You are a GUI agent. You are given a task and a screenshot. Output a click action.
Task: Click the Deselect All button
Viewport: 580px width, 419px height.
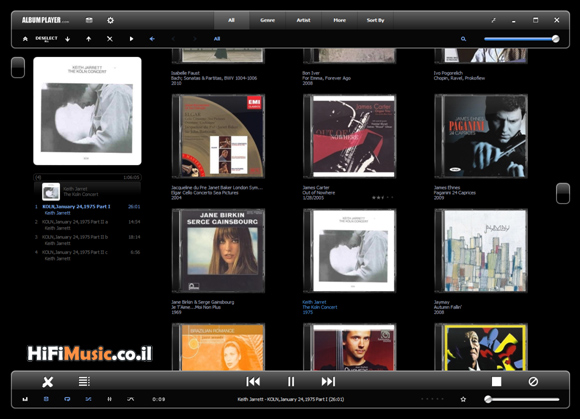pos(46,39)
